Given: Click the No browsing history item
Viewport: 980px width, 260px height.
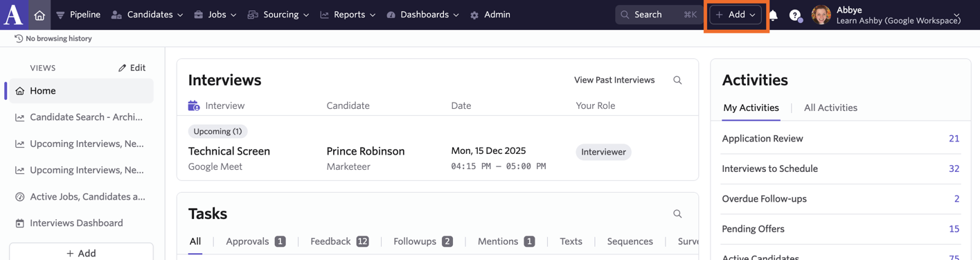Looking at the screenshot, I should [x=53, y=39].
